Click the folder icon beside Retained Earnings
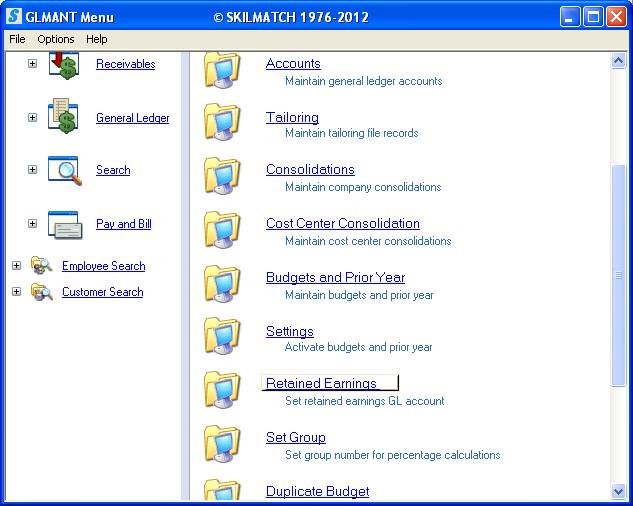The height and width of the screenshot is (506, 633). tap(222, 390)
